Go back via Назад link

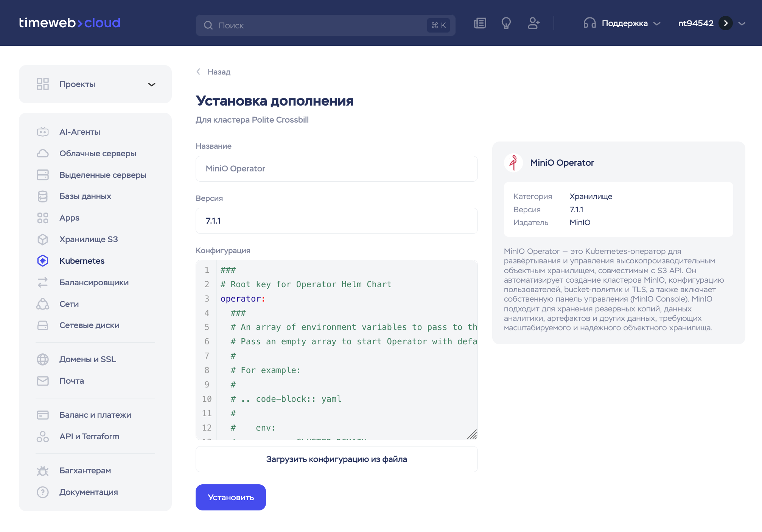point(213,72)
